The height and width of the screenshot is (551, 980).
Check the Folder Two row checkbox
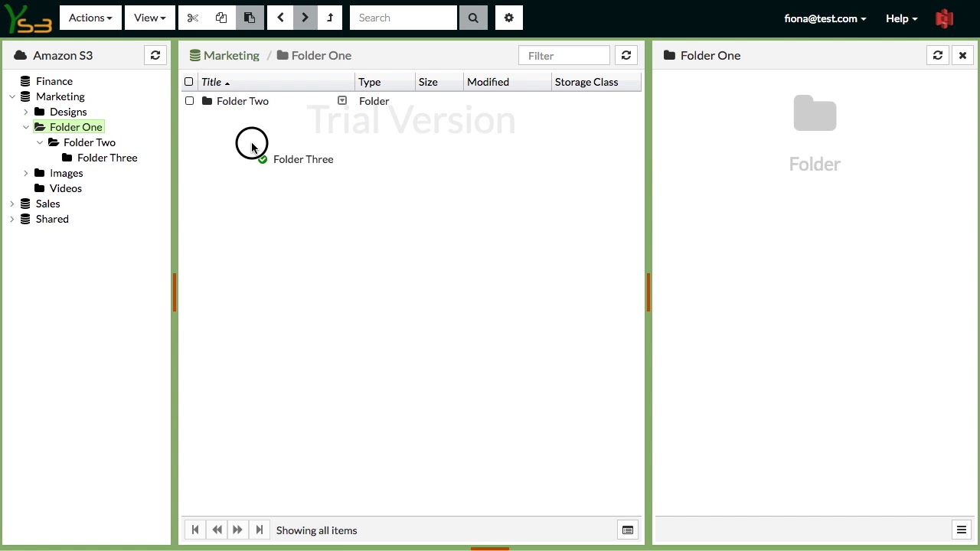point(190,101)
